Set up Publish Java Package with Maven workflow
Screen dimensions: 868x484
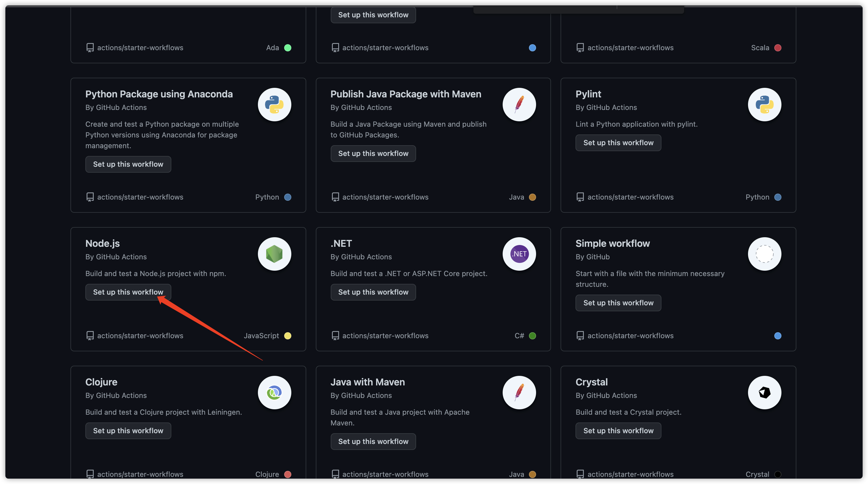click(x=373, y=154)
